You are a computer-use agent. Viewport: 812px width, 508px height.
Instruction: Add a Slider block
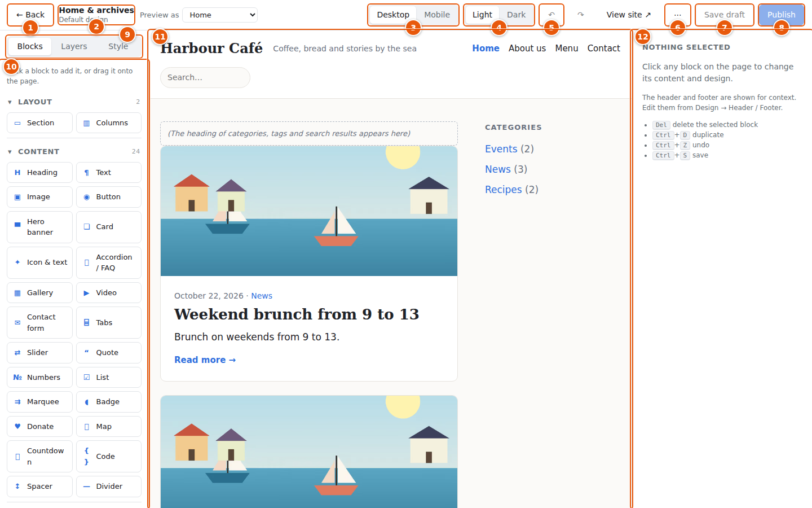[39, 353]
